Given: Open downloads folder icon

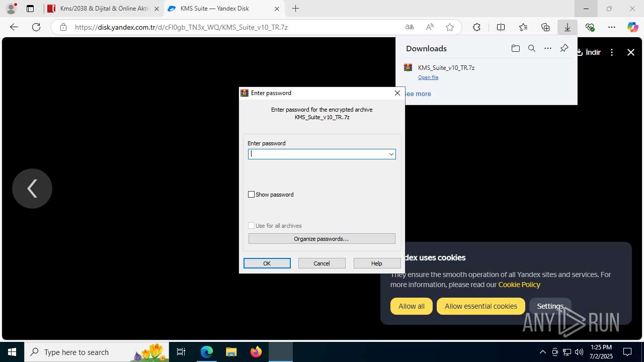Looking at the screenshot, I should pyautogui.click(x=515, y=48).
